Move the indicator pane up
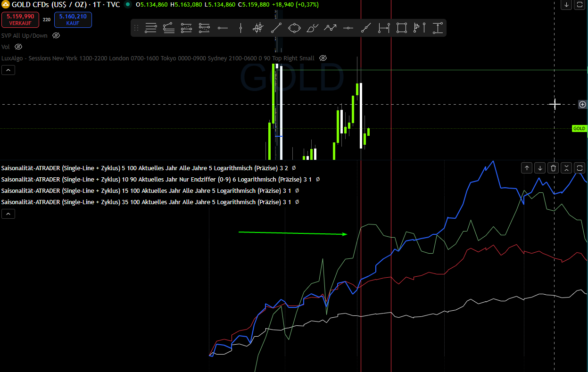The height and width of the screenshot is (372, 588). click(x=527, y=167)
